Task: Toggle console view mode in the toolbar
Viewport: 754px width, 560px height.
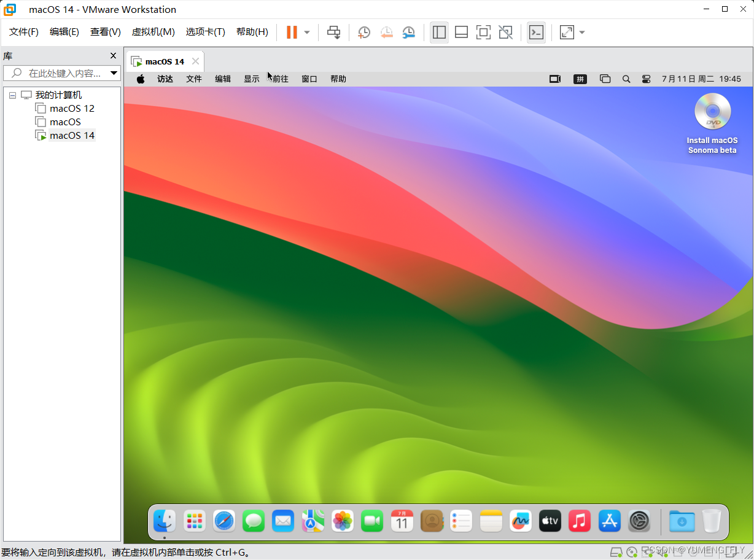Action: (535, 32)
